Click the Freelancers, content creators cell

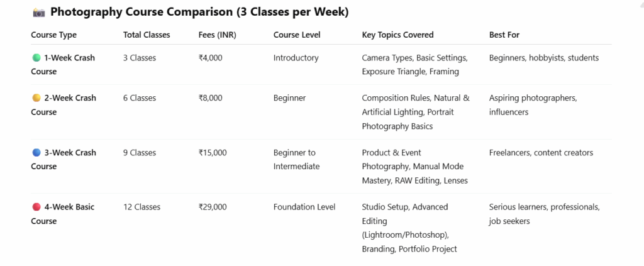click(x=541, y=153)
